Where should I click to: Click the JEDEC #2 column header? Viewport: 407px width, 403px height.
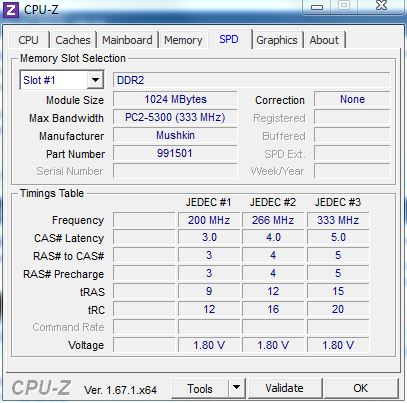point(273,202)
